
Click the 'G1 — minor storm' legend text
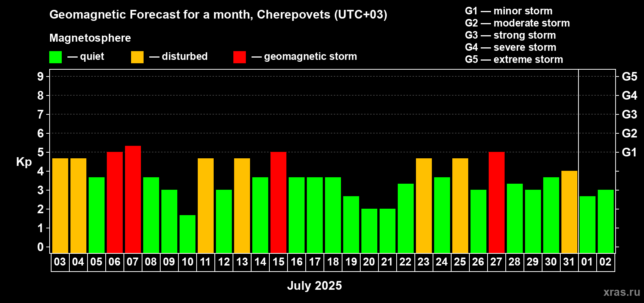click(509, 11)
